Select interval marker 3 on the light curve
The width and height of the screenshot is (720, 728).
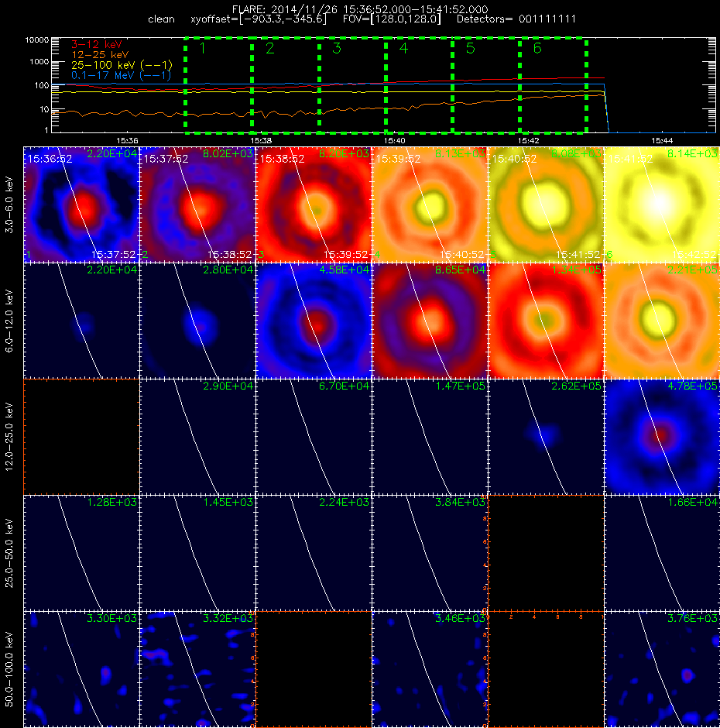click(337, 48)
